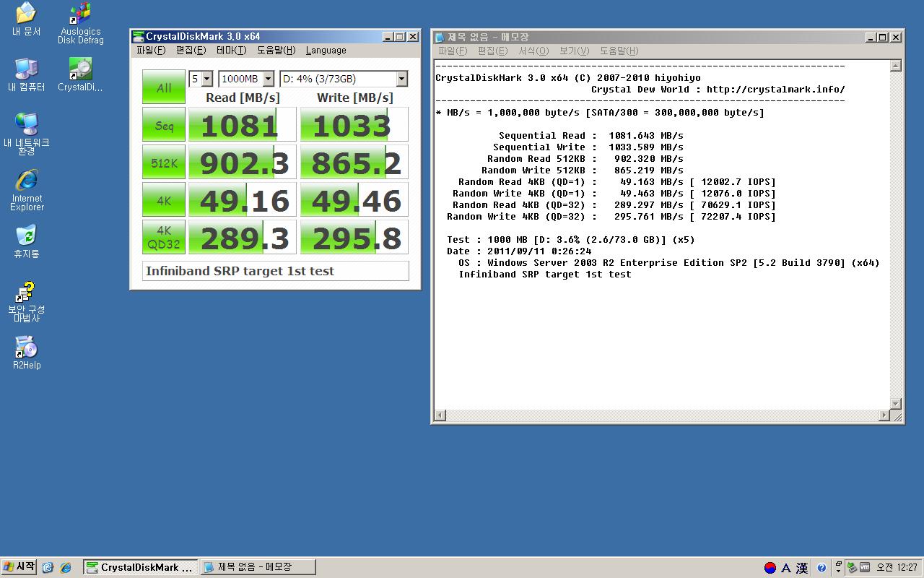Open the Start menu

19,567
